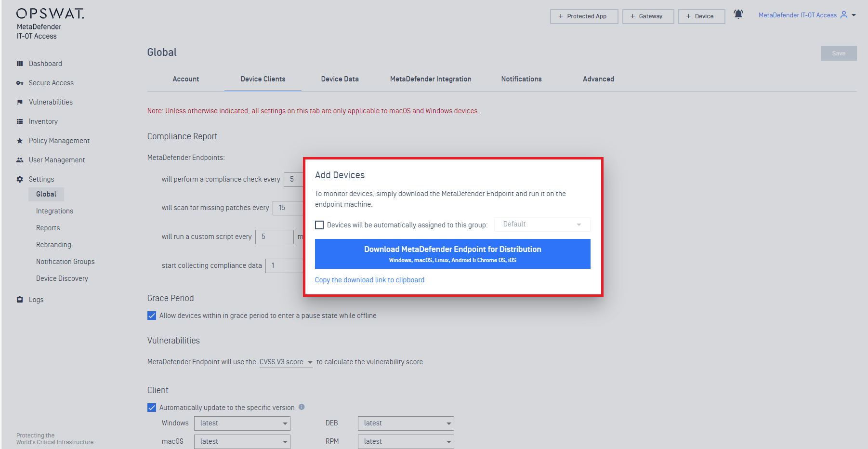Open the RPM version dropdown

[406, 442]
